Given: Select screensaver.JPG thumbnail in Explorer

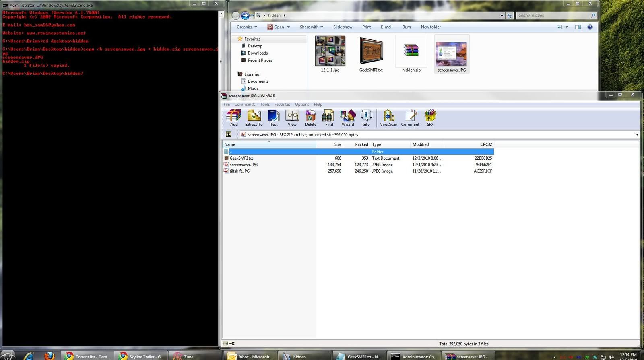Looking at the screenshot, I should (452, 54).
